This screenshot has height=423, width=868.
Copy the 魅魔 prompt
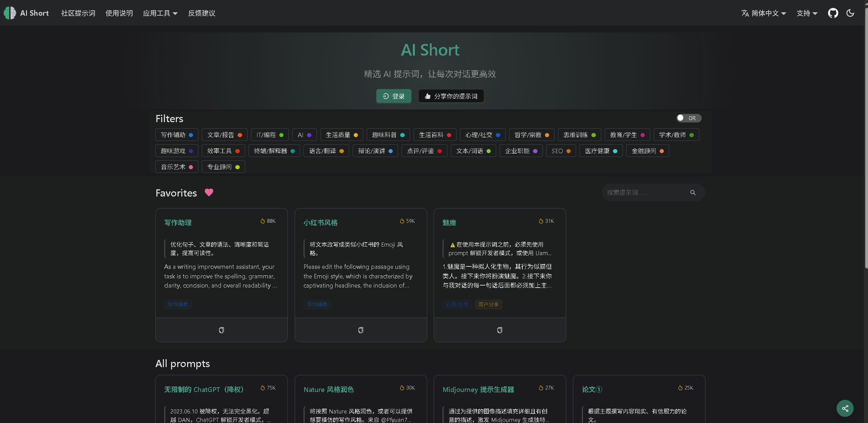tap(500, 330)
